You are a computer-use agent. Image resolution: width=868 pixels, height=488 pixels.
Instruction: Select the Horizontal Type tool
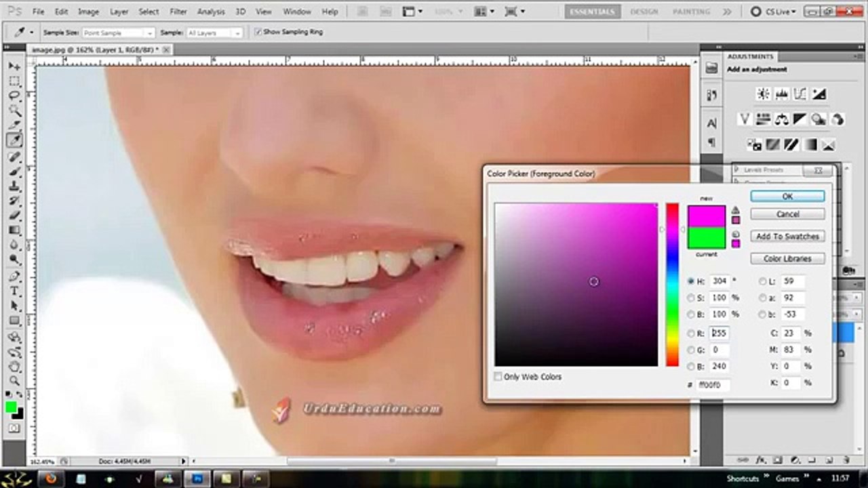[x=14, y=291]
